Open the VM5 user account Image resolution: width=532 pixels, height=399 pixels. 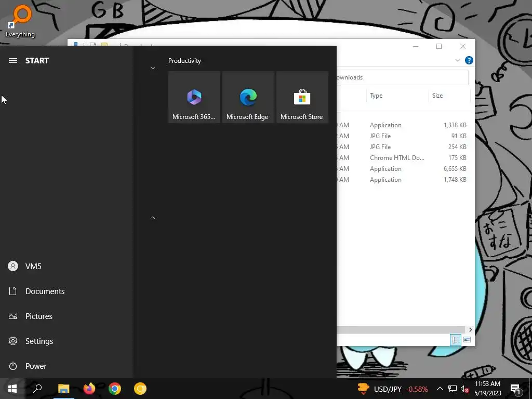click(x=66, y=267)
